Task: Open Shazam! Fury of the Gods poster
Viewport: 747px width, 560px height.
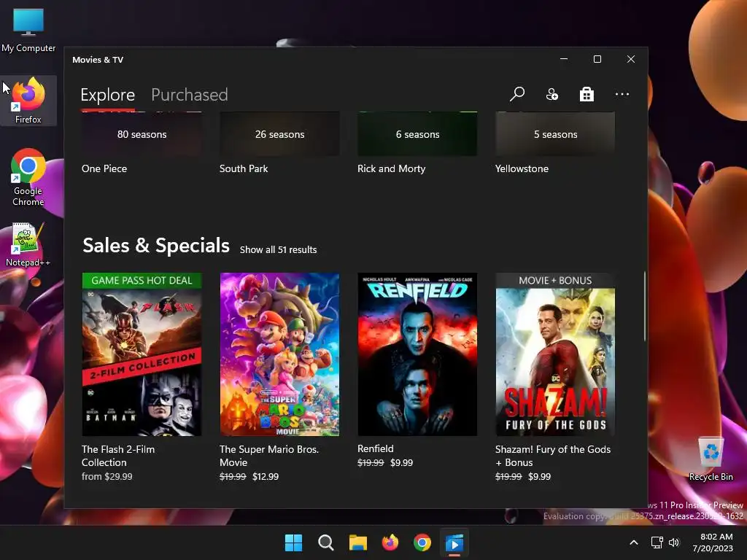Action: click(555, 354)
